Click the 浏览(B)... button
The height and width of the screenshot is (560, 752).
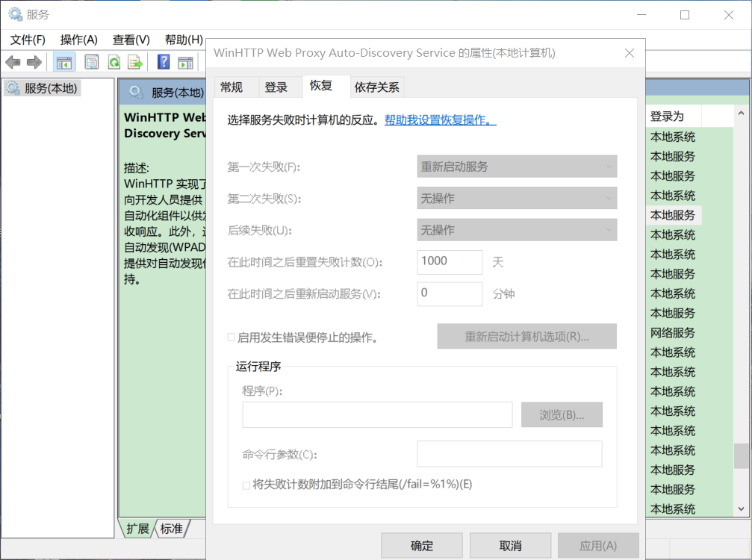click(562, 414)
